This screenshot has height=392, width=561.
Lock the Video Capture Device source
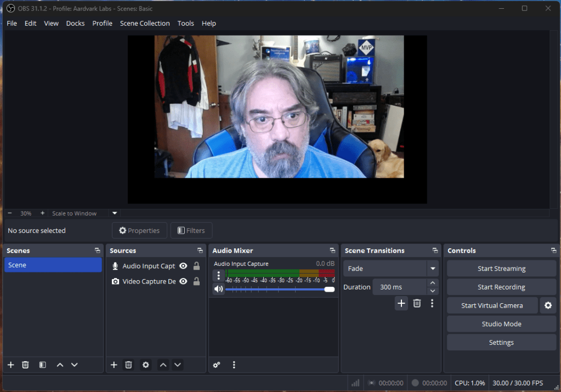[196, 281]
